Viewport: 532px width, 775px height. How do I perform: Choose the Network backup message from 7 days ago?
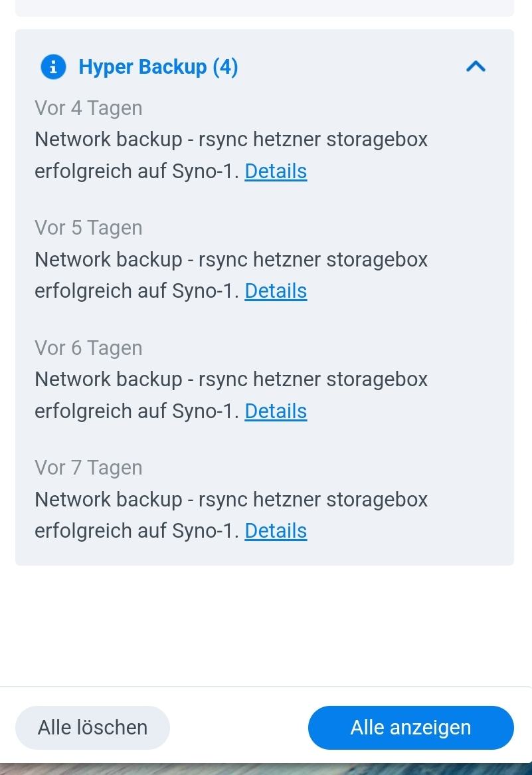pos(231,500)
